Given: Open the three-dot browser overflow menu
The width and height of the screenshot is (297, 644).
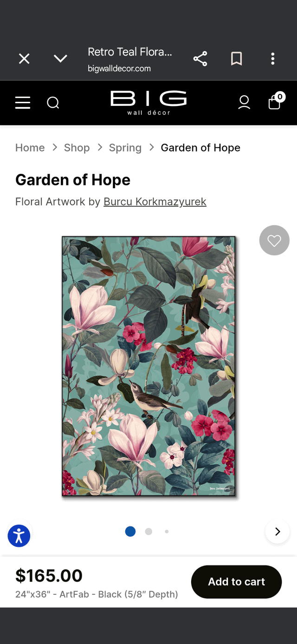Looking at the screenshot, I should click(273, 59).
